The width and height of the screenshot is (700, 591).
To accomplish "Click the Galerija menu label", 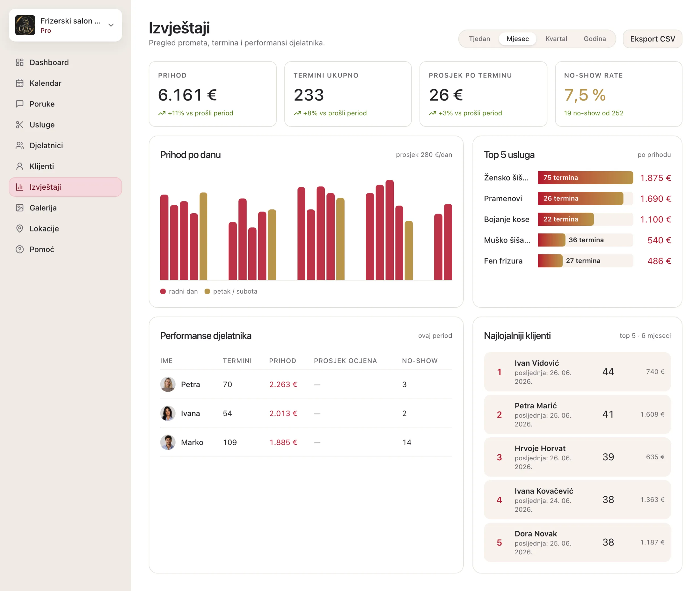I will pos(43,208).
